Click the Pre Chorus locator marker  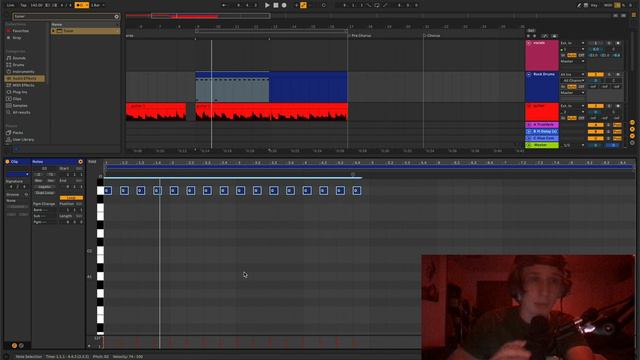[x=361, y=36]
